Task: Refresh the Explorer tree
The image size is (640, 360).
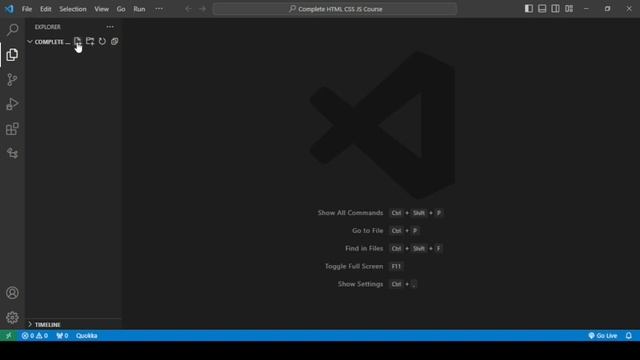Action: [102, 41]
